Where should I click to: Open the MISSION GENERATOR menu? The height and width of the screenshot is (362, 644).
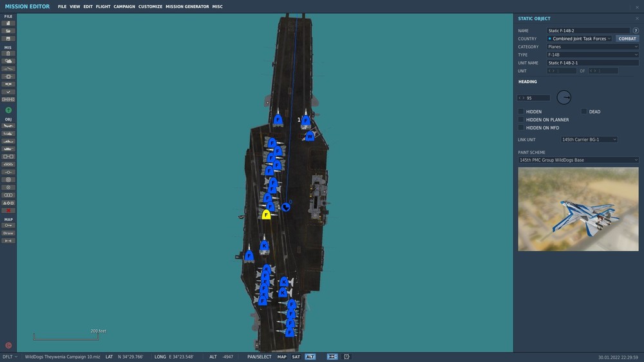(x=187, y=6)
